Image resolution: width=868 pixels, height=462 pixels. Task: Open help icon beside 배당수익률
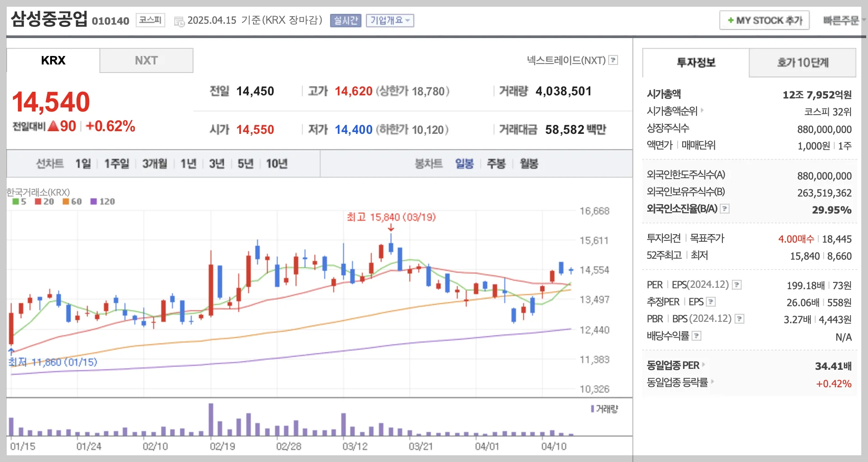(x=696, y=336)
